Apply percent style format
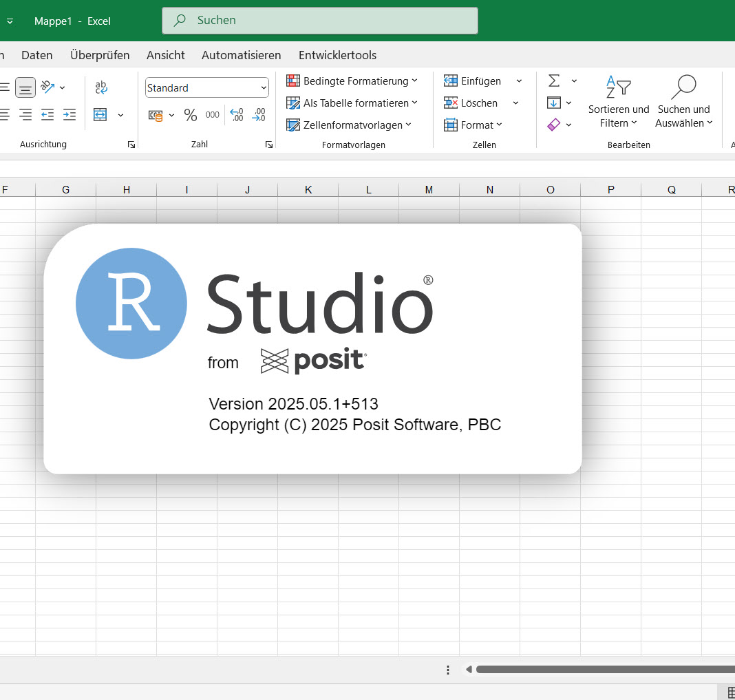The height and width of the screenshot is (700, 735). click(x=191, y=115)
